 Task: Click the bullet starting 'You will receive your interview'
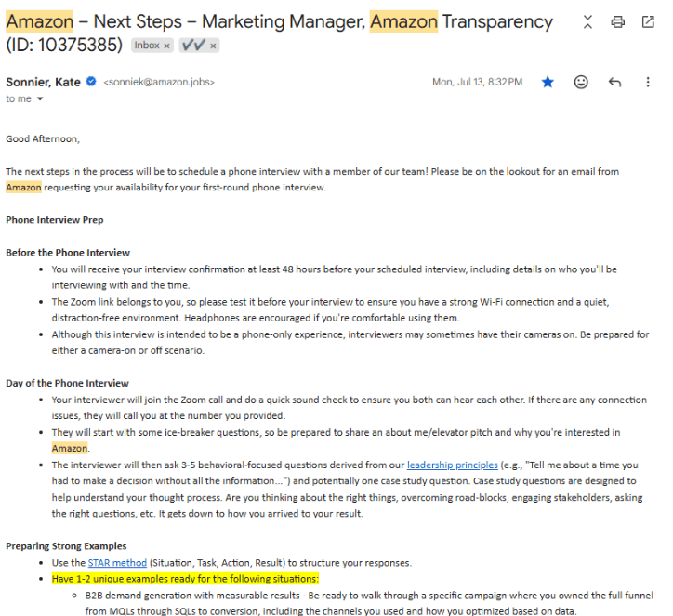point(335,277)
